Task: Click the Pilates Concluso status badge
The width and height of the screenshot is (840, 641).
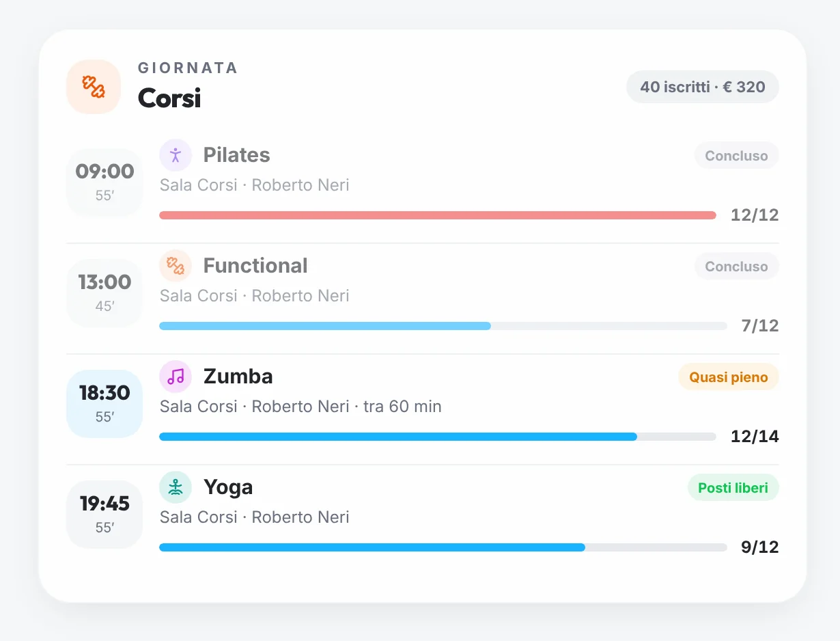Action: (736, 156)
